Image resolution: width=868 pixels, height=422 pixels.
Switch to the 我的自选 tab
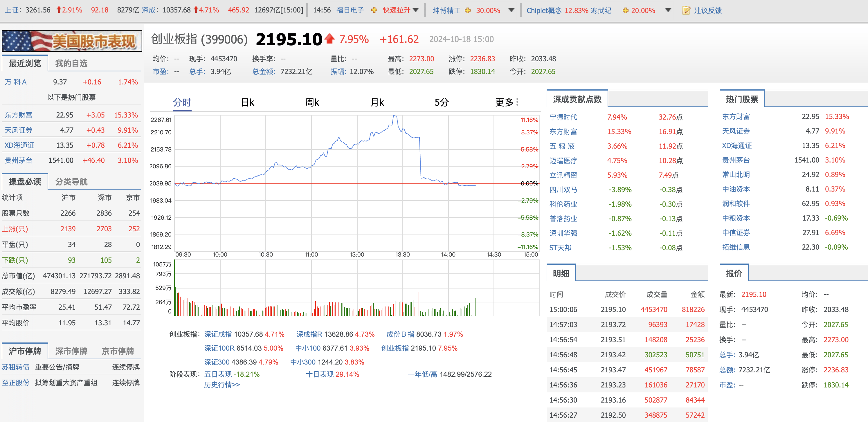click(x=71, y=63)
